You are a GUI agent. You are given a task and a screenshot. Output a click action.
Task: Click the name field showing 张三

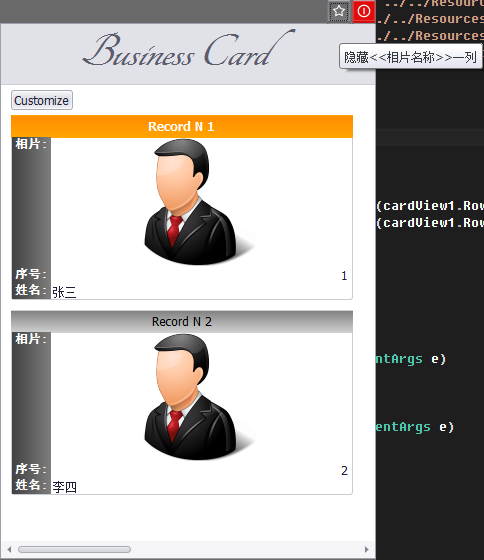[201, 292]
